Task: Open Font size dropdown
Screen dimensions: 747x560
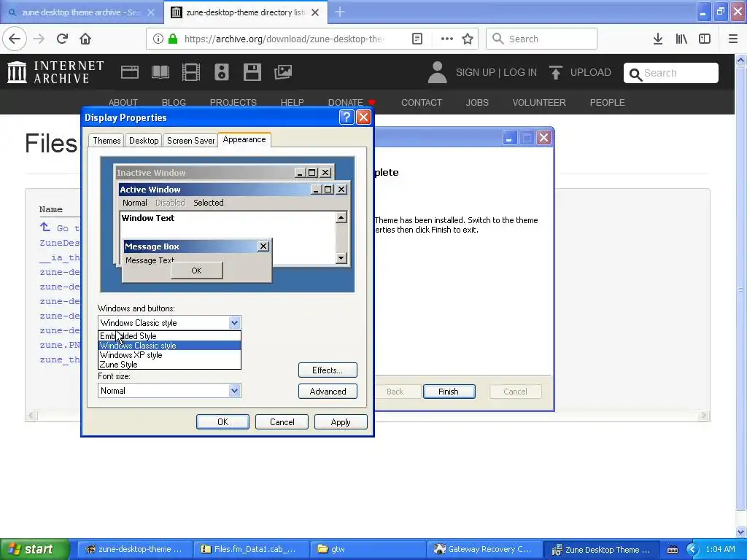Action: pos(169,391)
